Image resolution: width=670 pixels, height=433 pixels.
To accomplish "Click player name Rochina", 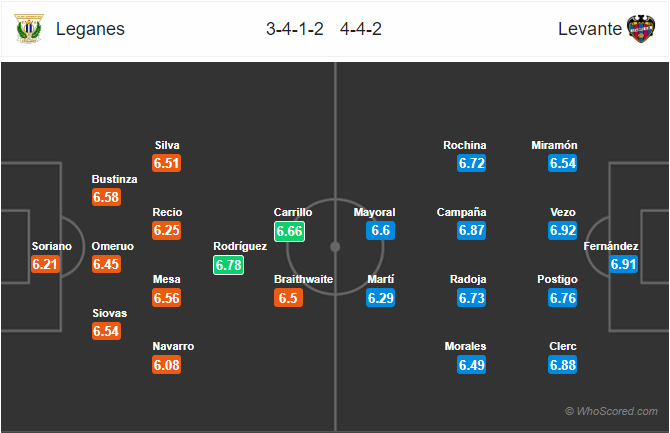I will 464,145.
